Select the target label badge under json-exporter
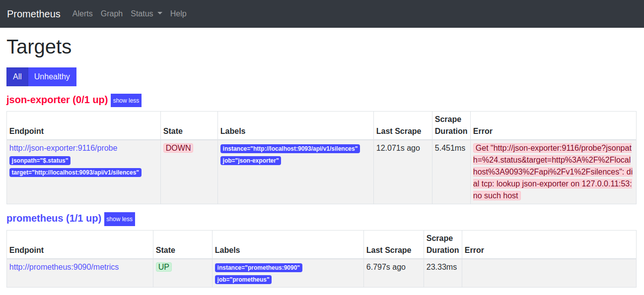 click(75, 172)
